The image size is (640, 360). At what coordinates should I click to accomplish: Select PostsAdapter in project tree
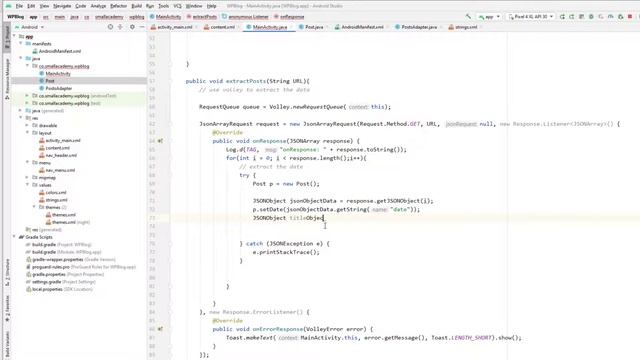click(58, 88)
